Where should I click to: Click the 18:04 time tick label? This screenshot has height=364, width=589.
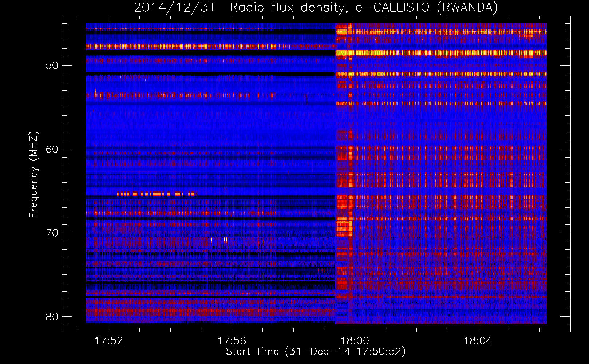point(478,341)
